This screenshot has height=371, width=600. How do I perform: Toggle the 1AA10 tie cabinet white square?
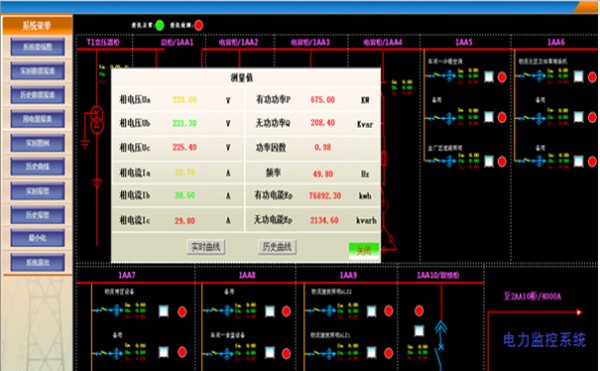coord(419,331)
